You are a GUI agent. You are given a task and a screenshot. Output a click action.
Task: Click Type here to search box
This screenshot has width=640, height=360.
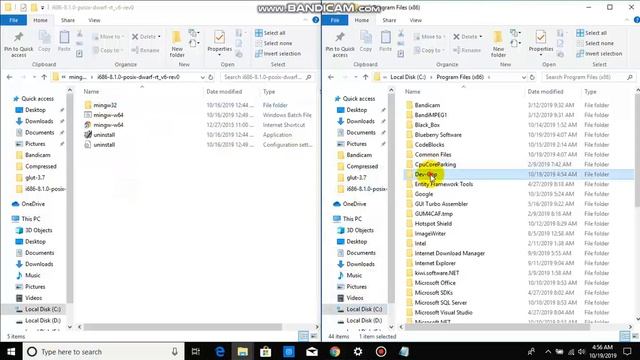point(103,351)
